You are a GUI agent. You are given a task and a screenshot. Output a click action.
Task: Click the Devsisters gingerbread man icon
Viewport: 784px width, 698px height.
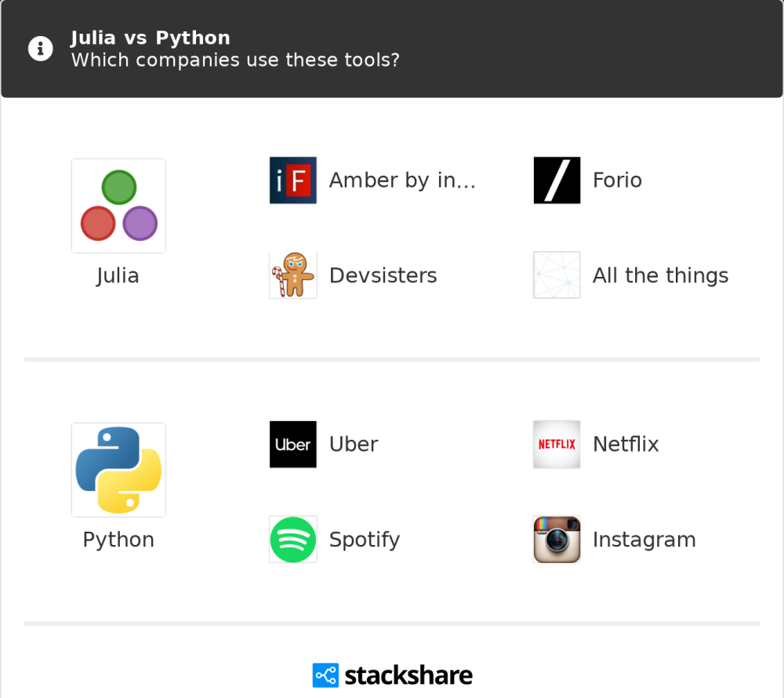point(293,275)
